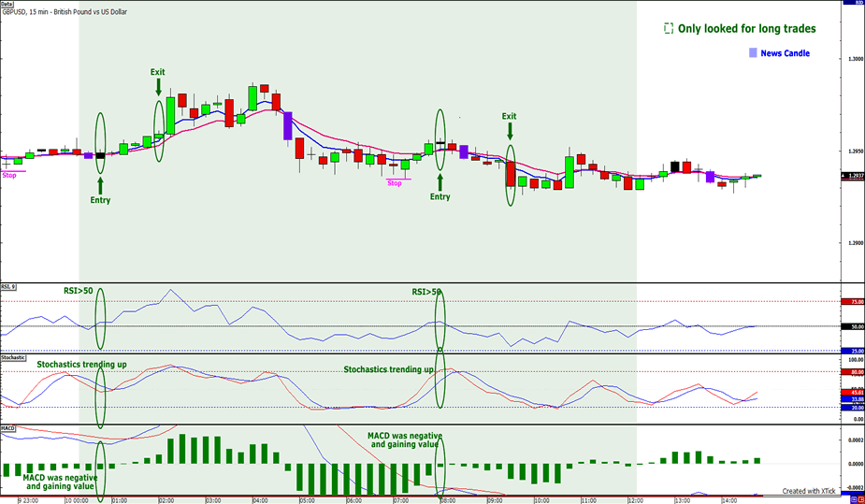Click the 13:00 time axis label
The width and height of the screenshot is (865, 504).
coord(683,500)
